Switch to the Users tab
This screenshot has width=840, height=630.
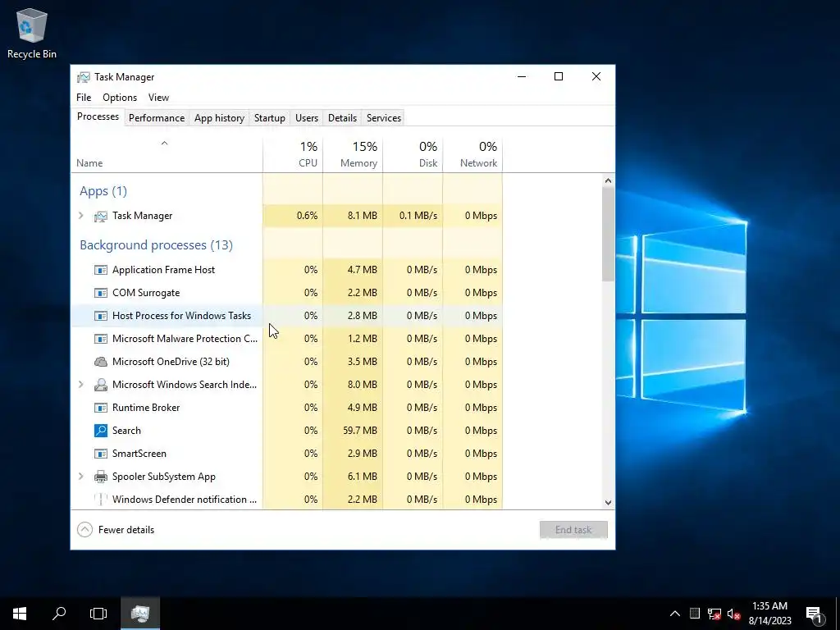(x=307, y=118)
